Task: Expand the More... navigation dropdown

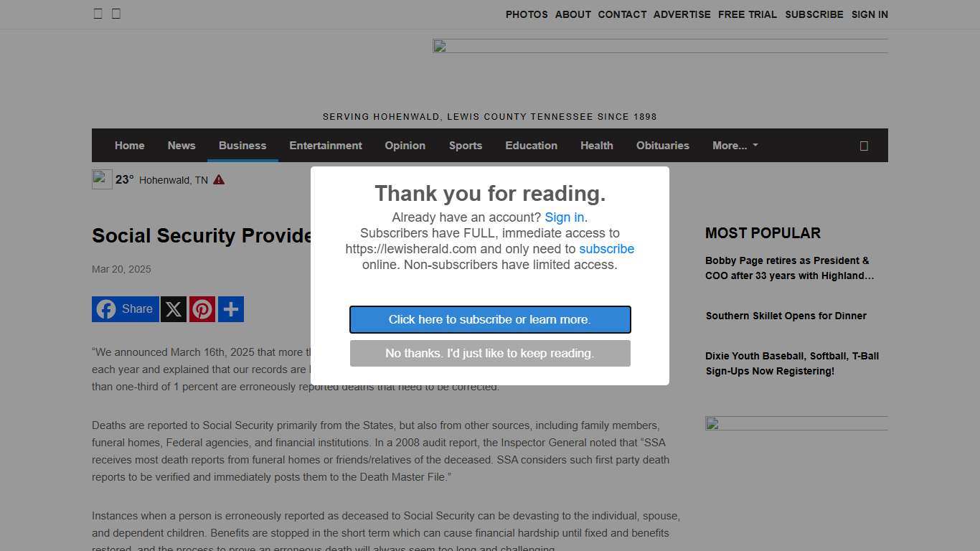Action: (735, 146)
